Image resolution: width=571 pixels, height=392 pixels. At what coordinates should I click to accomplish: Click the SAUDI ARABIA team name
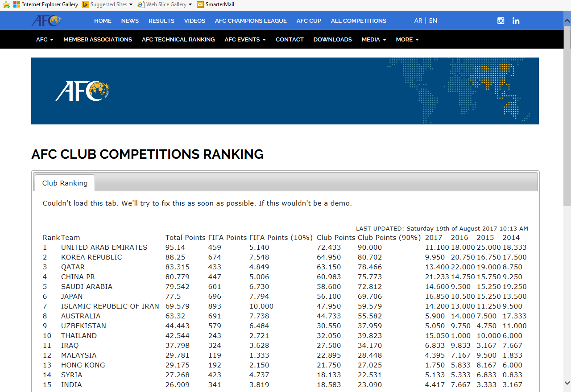click(x=87, y=286)
